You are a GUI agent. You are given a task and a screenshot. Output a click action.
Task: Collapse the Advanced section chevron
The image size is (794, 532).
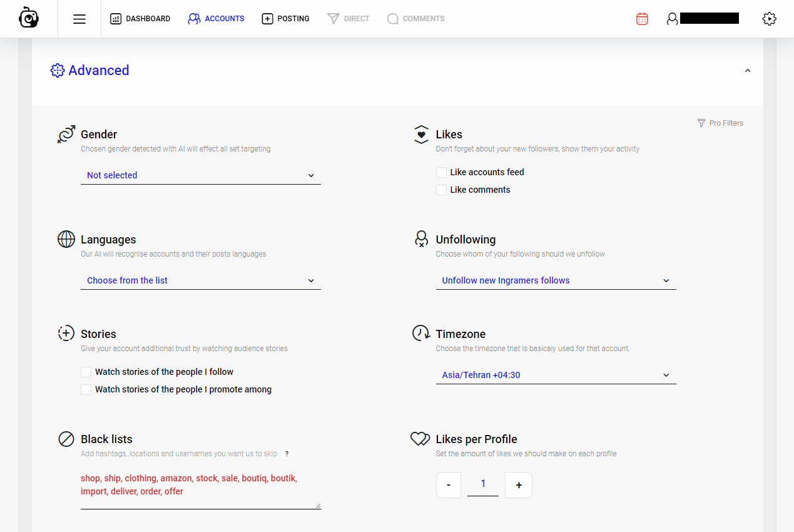748,71
